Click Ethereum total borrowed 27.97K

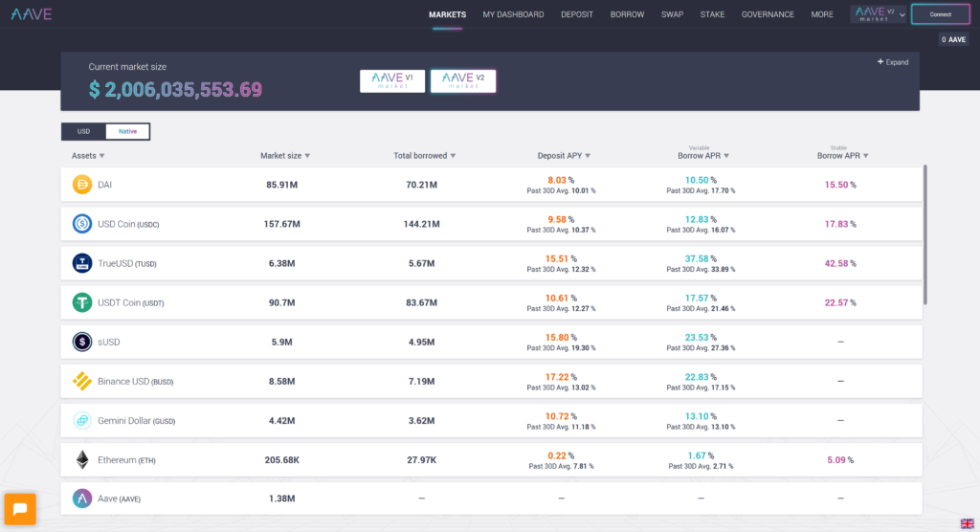421,459
